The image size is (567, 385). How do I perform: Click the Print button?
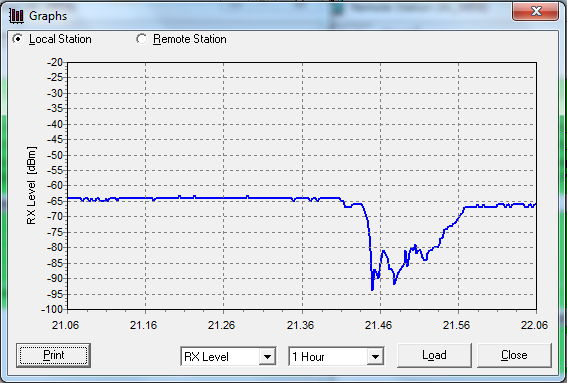(54, 355)
